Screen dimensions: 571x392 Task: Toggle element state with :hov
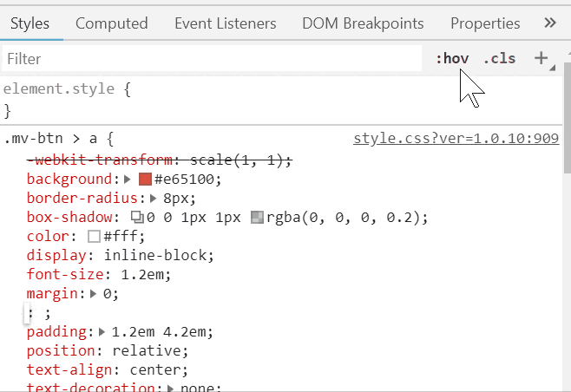tap(452, 59)
